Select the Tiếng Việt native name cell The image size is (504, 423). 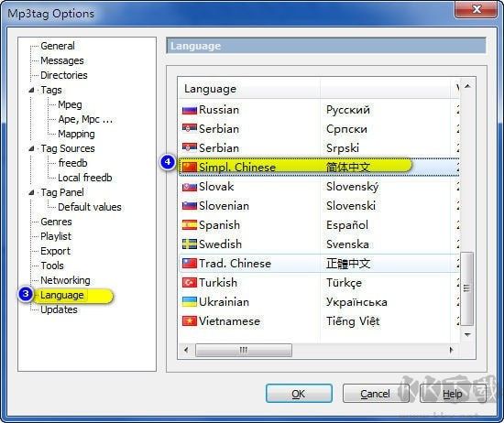tap(353, 321)
